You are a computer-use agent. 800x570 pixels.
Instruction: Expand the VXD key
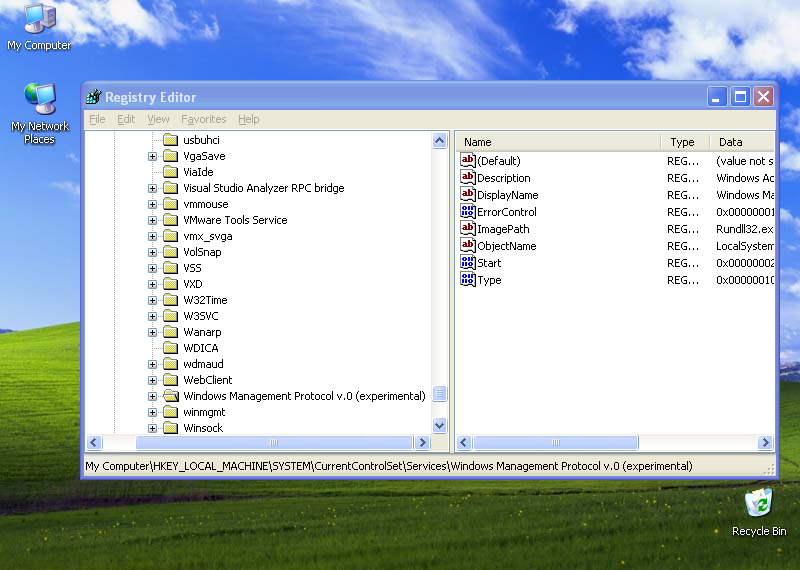coord(152,284)
